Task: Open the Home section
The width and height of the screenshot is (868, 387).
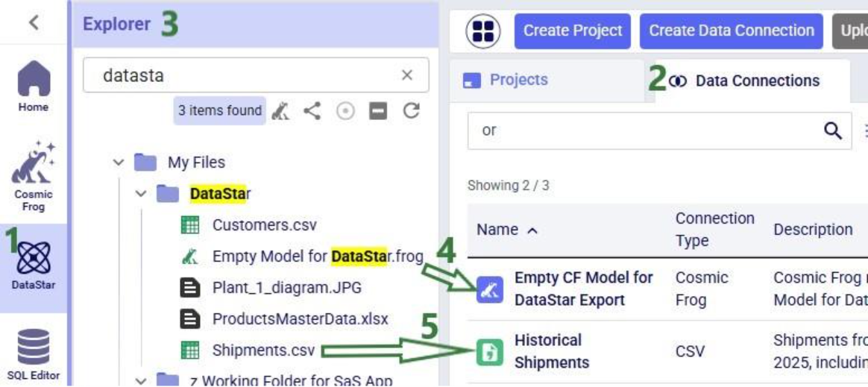Action: [x=34, y=86]
